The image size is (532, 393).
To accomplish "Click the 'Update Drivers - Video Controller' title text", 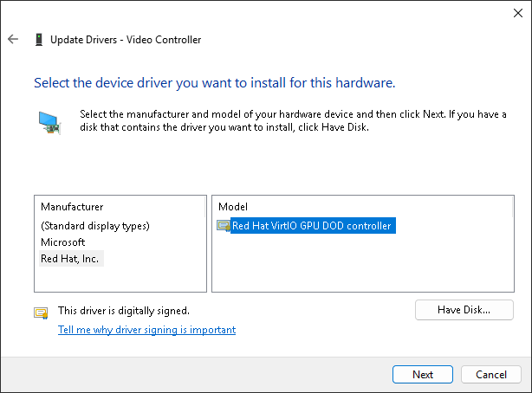I will pyautogui.click(x=127, y=40).
